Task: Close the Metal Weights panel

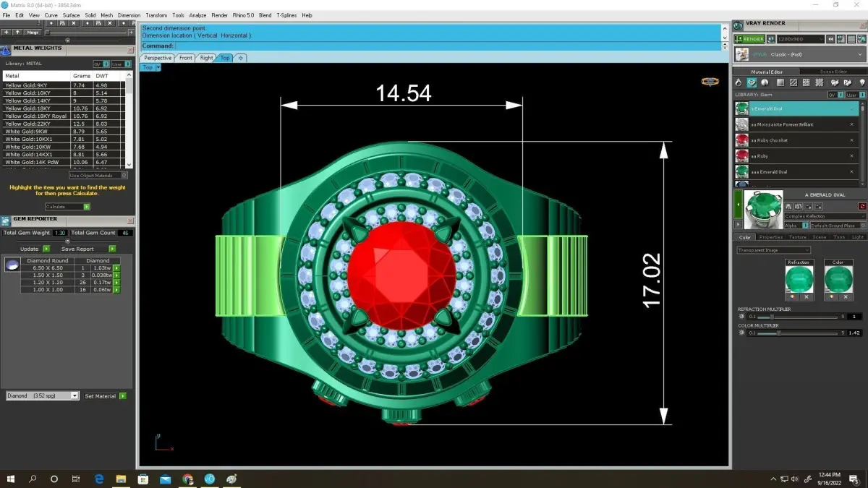Action: (x=130, y=49)
